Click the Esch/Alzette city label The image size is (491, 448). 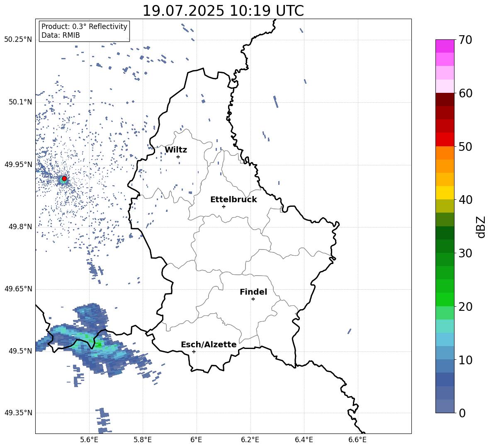click(209, 344)
